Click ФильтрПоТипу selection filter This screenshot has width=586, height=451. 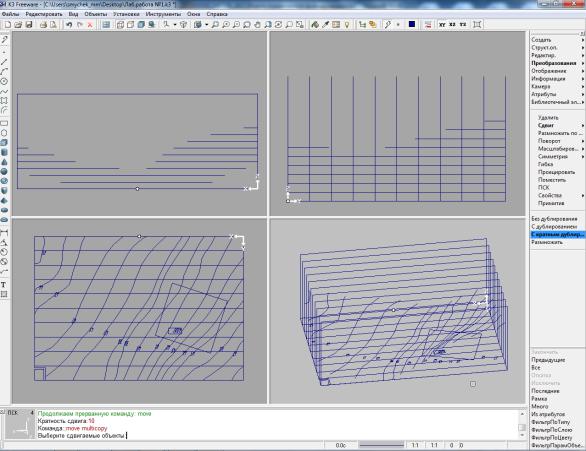[550, 422]
